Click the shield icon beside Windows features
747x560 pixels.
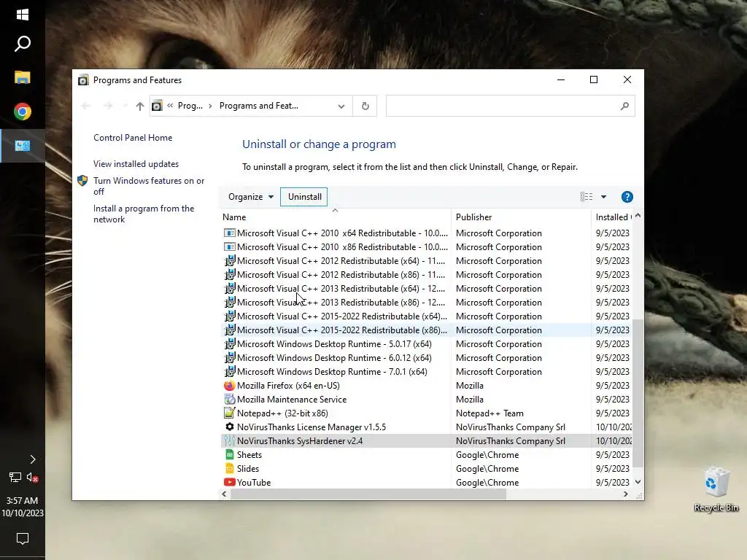coord(82,181)
